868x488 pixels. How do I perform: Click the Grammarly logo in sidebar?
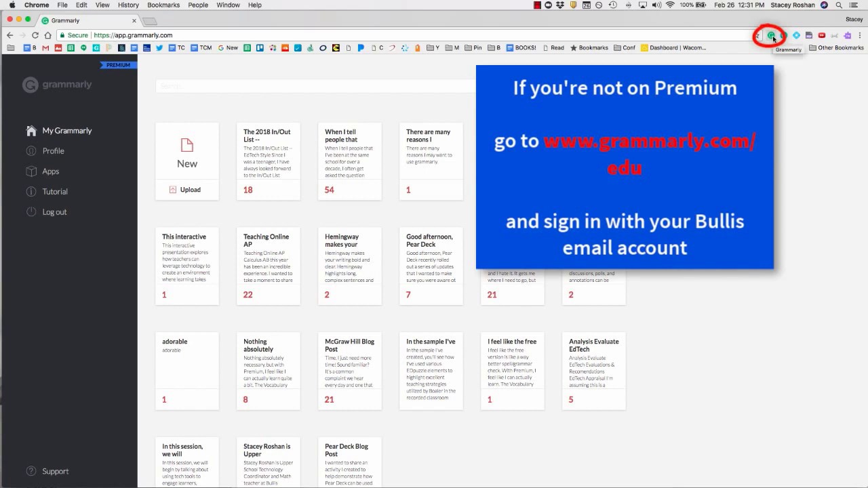[x=57, y=85]
